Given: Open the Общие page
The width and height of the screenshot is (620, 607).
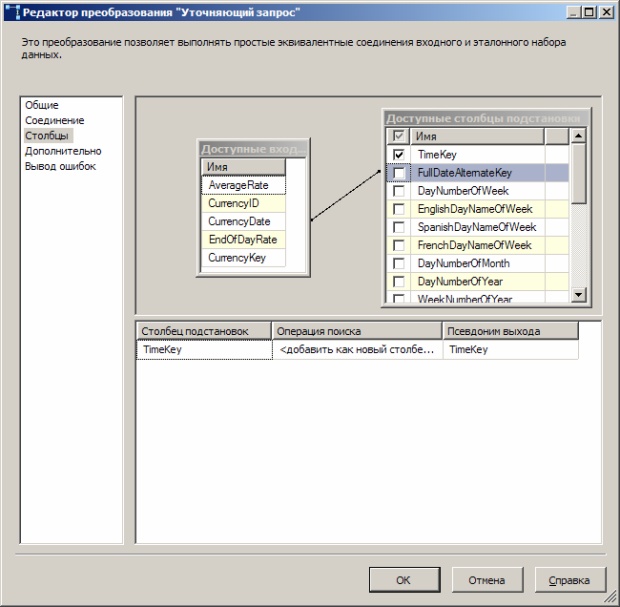Looking at the screenshot, I should point(42,105).
